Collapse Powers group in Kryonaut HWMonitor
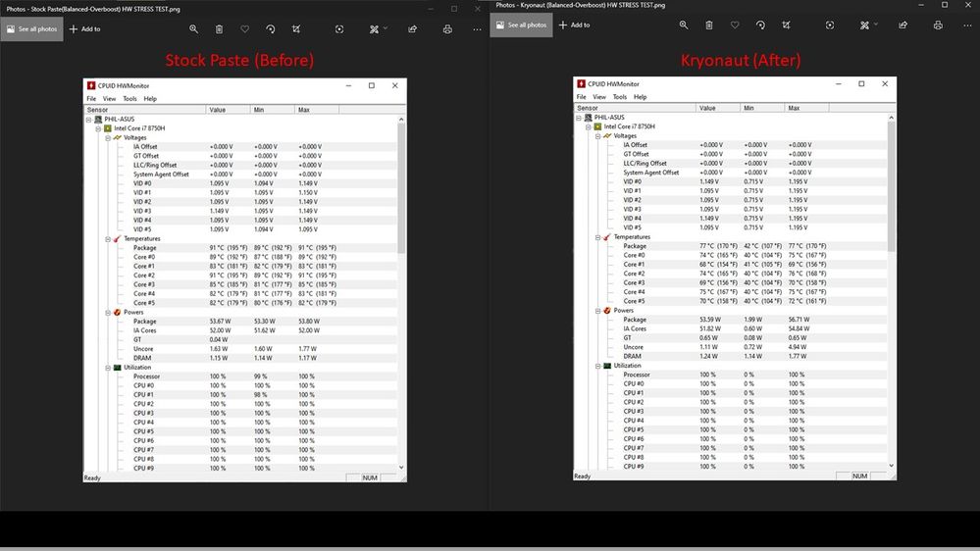 (597, 311)
